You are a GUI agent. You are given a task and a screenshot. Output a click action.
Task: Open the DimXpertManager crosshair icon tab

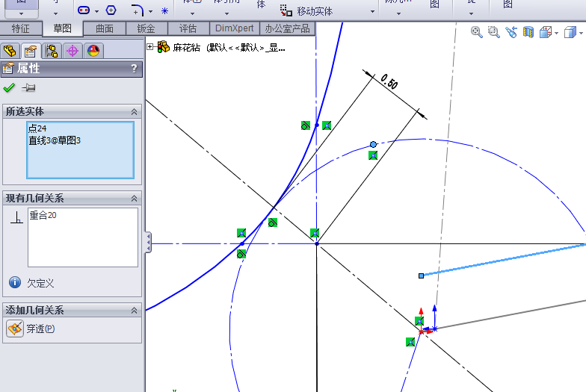73,51
